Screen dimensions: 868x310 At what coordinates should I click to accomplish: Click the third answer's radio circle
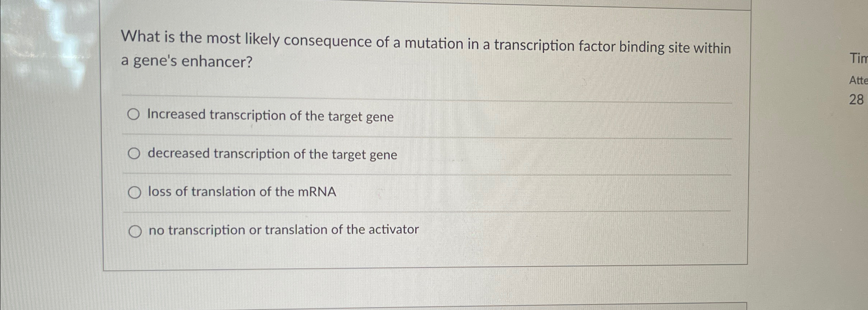(x=135, y=192)
